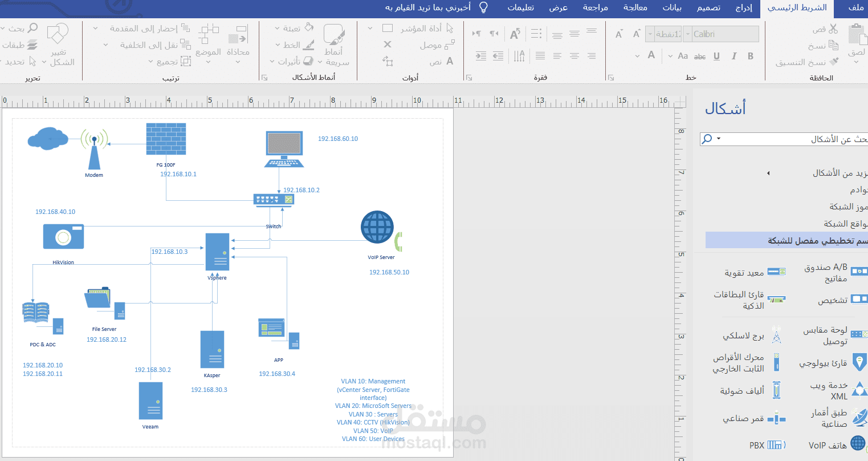Image resolution: width=868 pixels, height=461 pixels.
Task: Toggle right-to-left paragraph direction
Action: 494,34
